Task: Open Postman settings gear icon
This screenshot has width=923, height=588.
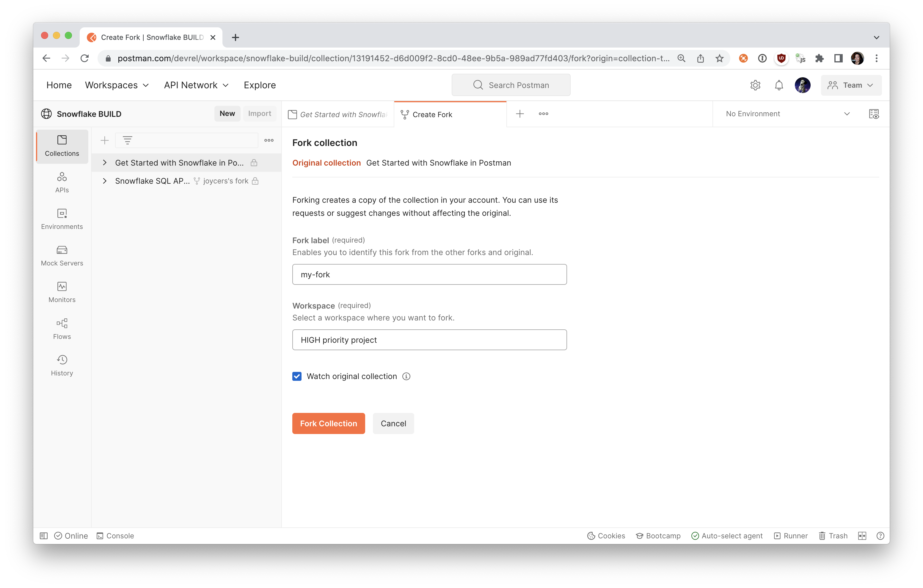Action: point(755,85)
